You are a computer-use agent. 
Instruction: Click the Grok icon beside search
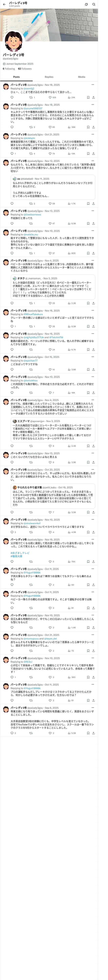point(86,4)
